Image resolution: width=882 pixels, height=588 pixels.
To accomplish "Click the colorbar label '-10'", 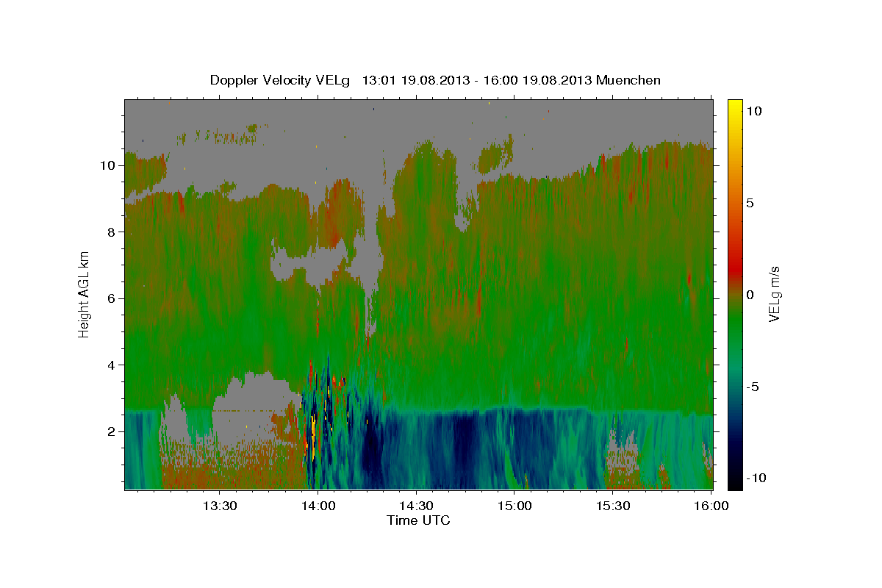I will click(x=755, y=478).
